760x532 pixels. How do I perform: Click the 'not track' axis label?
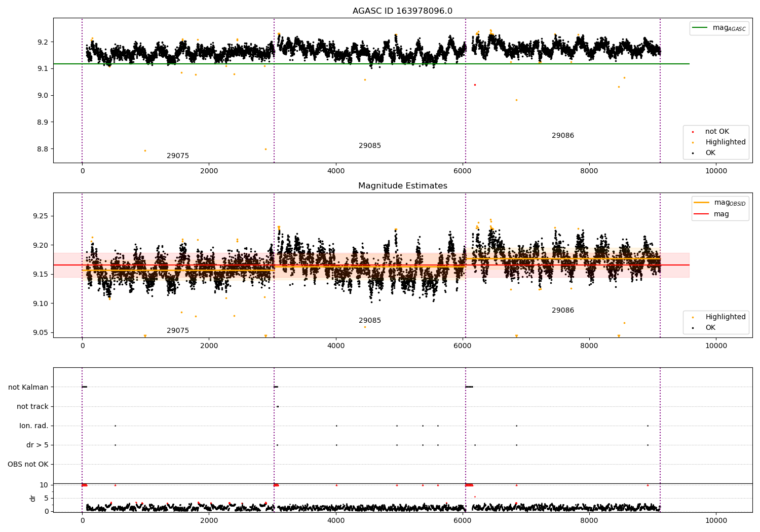click(32, 407)
